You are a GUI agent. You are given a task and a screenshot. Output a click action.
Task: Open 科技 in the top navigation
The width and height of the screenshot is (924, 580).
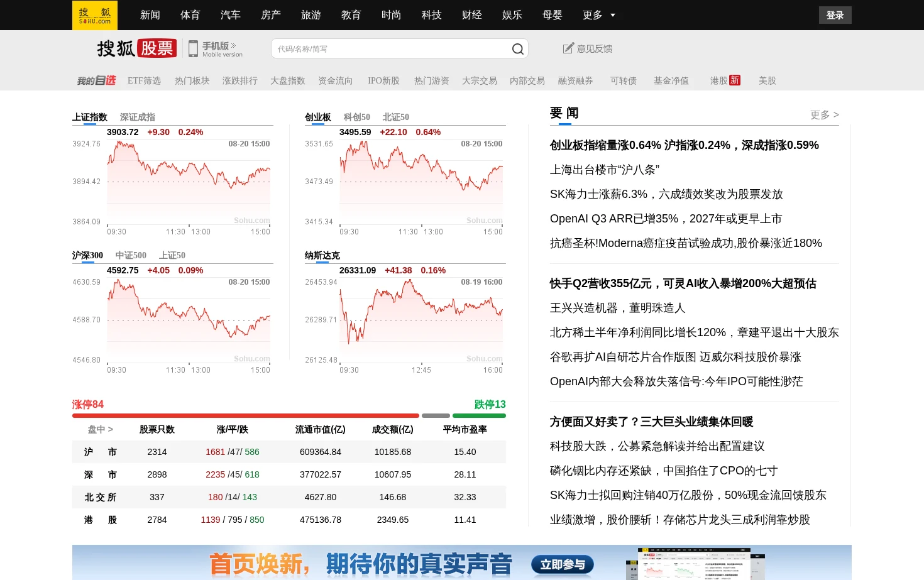tap(432, 15)
